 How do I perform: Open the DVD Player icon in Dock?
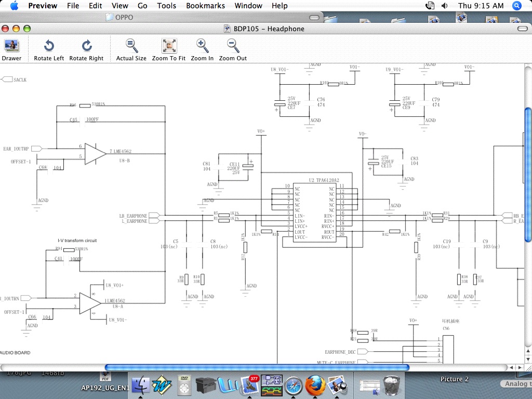184,385
